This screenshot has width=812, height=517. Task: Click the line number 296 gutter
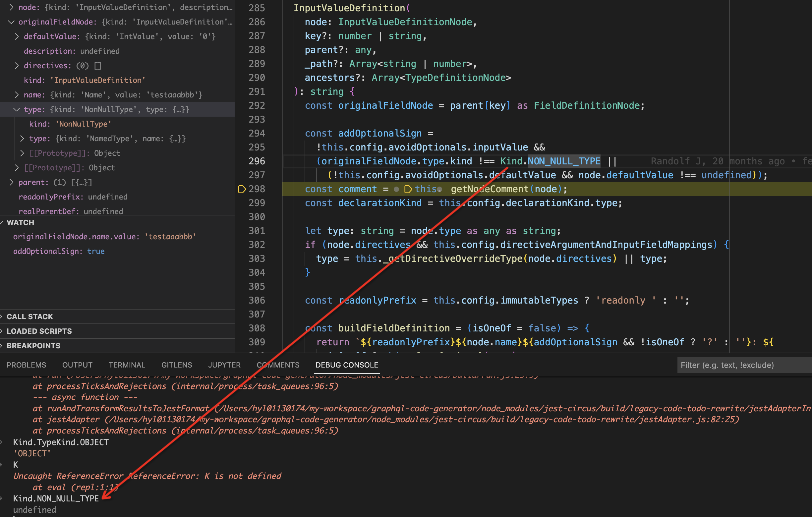click(257, 161)
